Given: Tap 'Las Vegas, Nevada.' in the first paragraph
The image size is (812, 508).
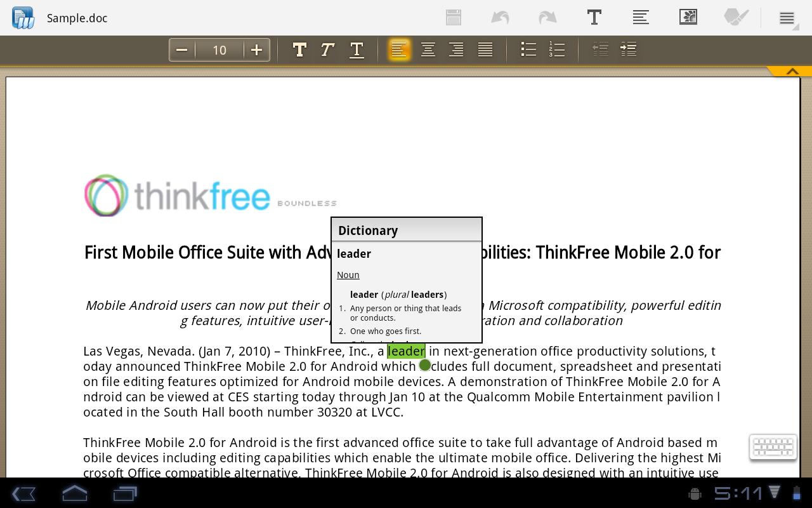Looking at the screenshot, I should pyautogui.click(x=139, y=351).
